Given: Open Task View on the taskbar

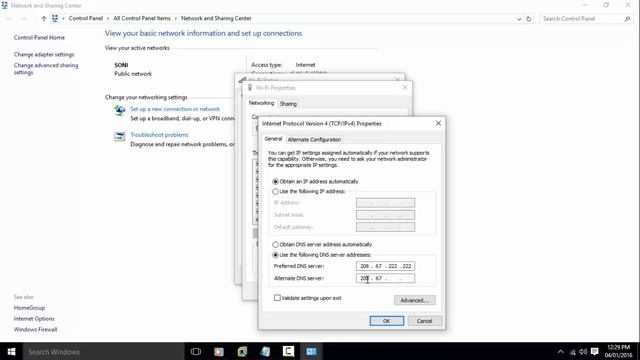Looking at the screenshot, I should 196,351.
